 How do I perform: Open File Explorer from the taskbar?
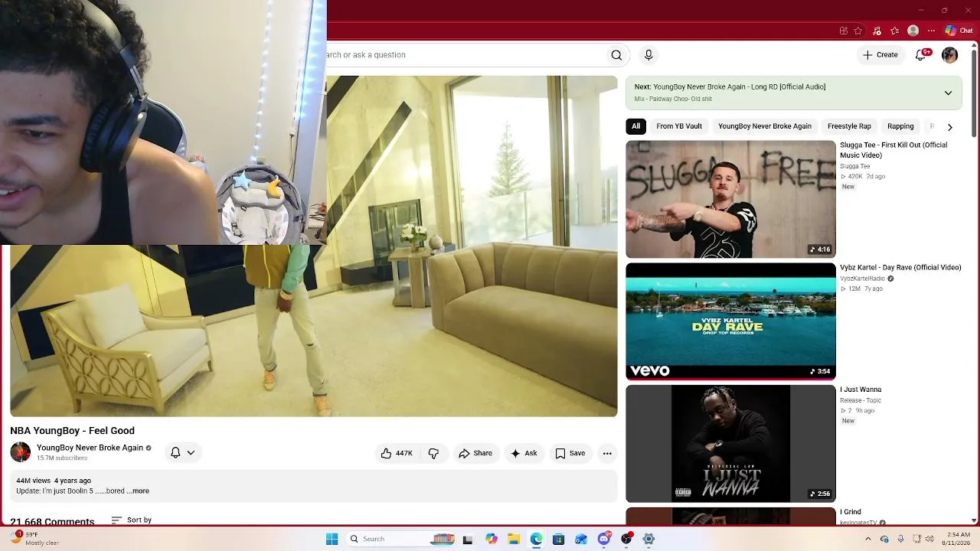(x=514, y=539)
